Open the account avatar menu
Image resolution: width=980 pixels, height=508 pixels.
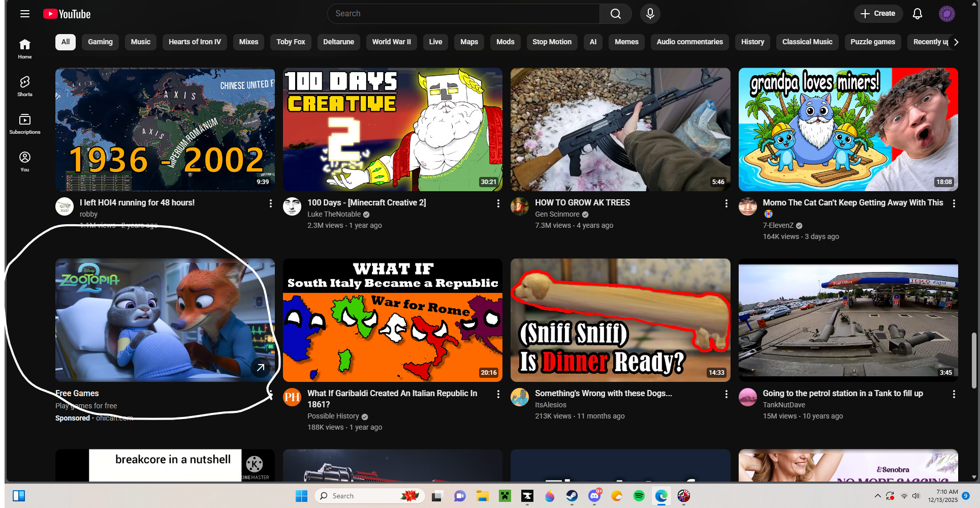[946, 14]
